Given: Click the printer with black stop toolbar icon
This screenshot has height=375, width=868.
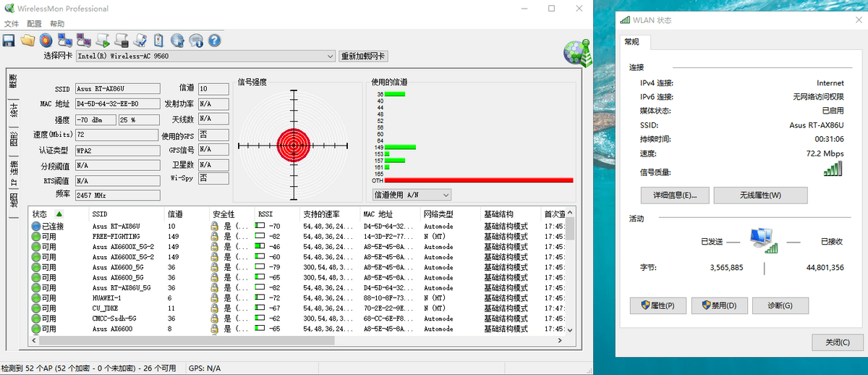Looking at the screenshot, I should (x=122, y=40).
